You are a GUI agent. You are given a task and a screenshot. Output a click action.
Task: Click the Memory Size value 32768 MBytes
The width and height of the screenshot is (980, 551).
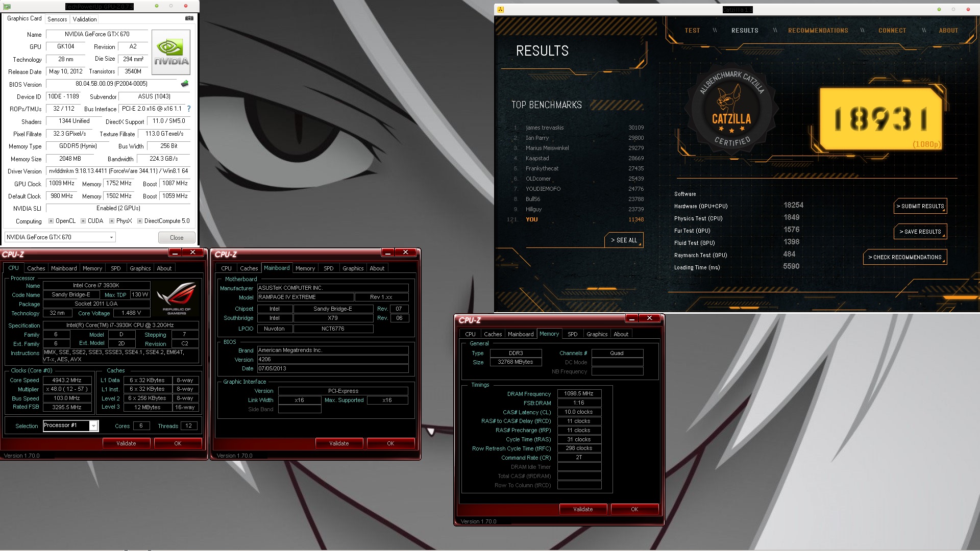pos(516,362)
